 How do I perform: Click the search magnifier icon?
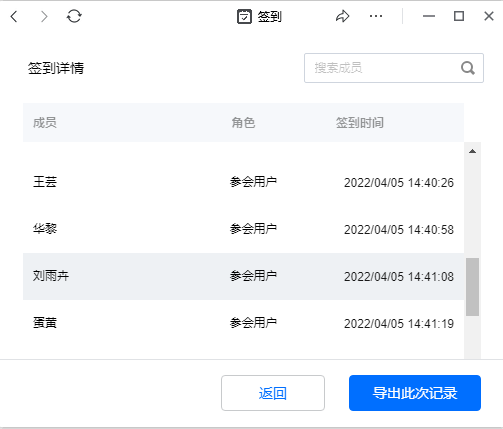point(468,68)
